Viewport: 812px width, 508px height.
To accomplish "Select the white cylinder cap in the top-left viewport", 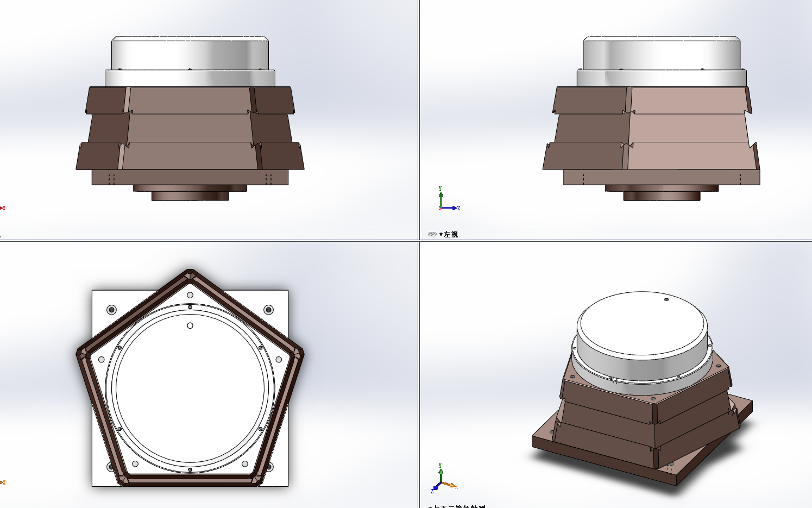I will 190,53.
